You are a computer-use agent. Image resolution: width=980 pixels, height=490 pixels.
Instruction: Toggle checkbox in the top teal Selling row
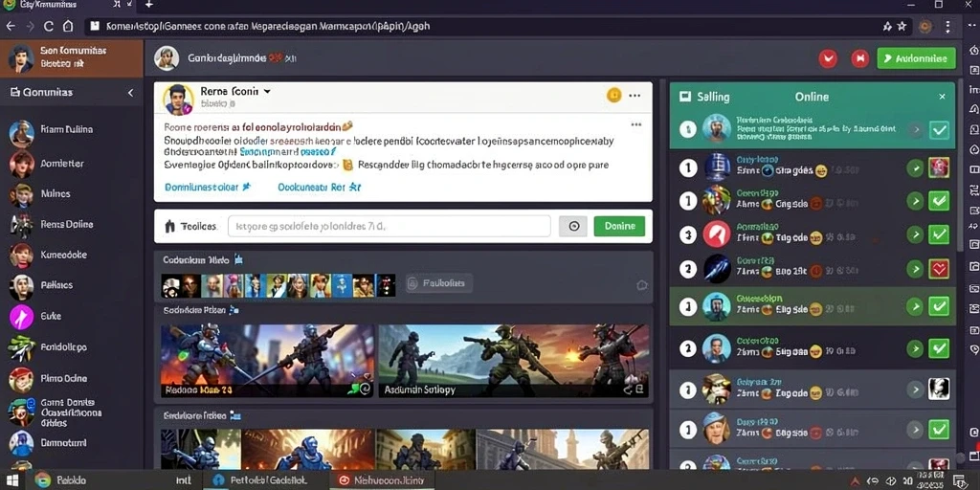[x=939, y=130]
